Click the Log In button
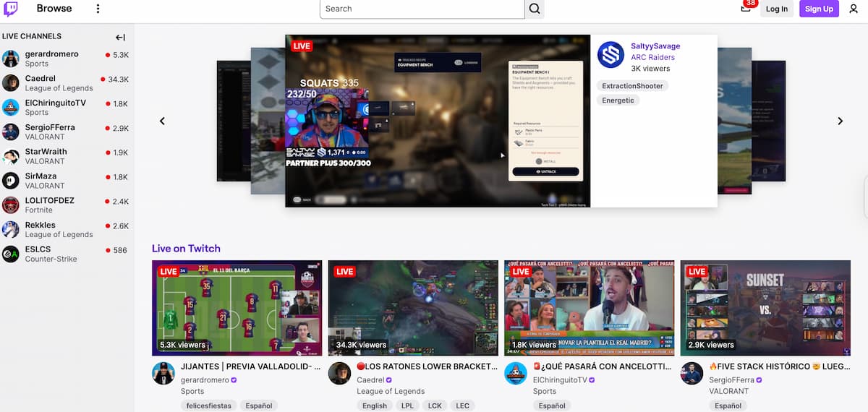 pos(777,9)
